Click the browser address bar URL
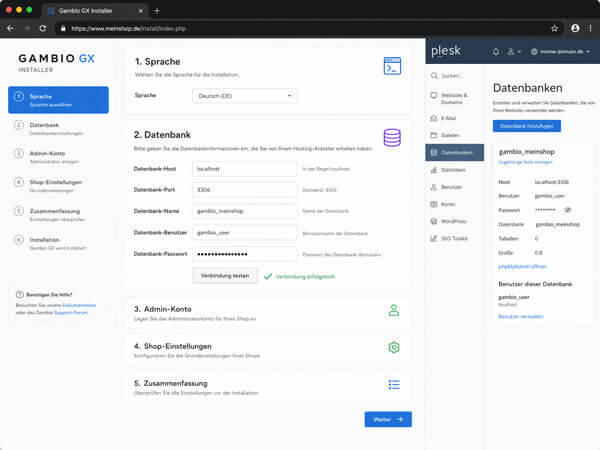600x450 pixels. pos(129,28)
